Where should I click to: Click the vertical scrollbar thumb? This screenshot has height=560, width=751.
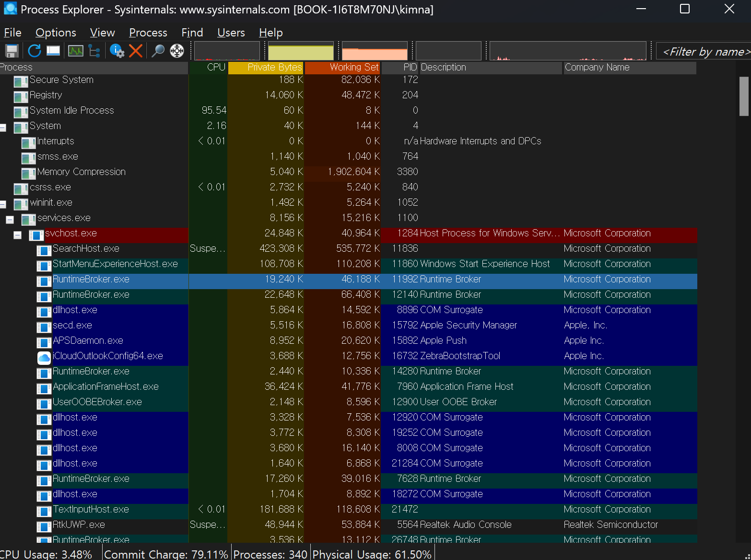tap(744, 96)
